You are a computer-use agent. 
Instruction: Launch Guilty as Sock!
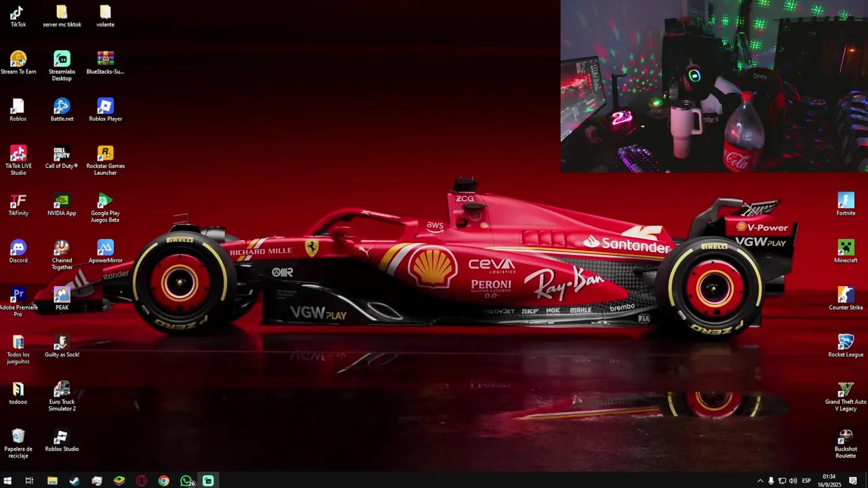point(62,346)
